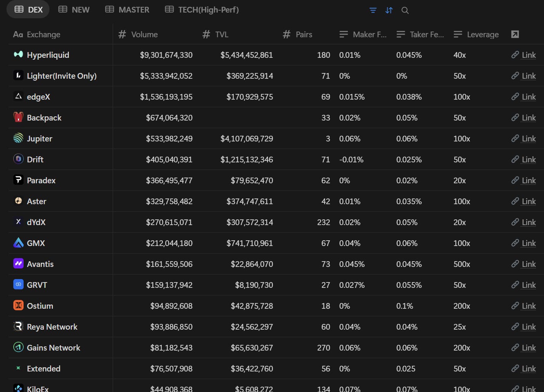Click dYdX pairs count 232
544x392 pixels.
324,222
